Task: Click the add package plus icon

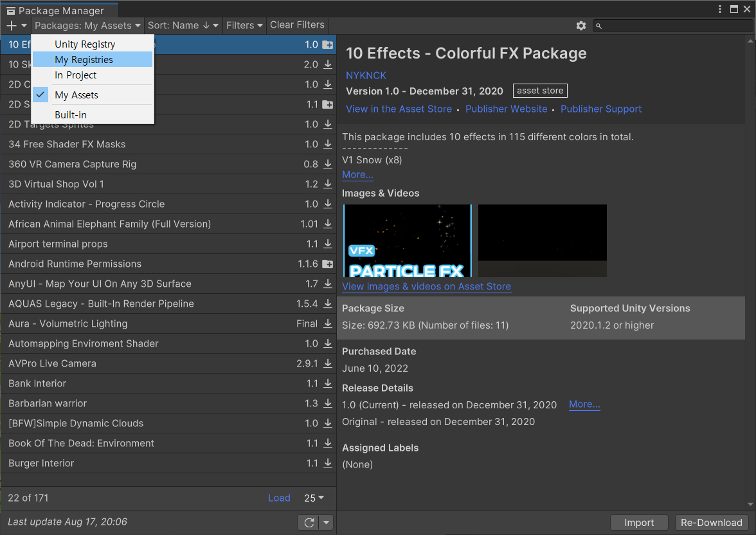Action: pyautogui.click(x=12, y=26)
